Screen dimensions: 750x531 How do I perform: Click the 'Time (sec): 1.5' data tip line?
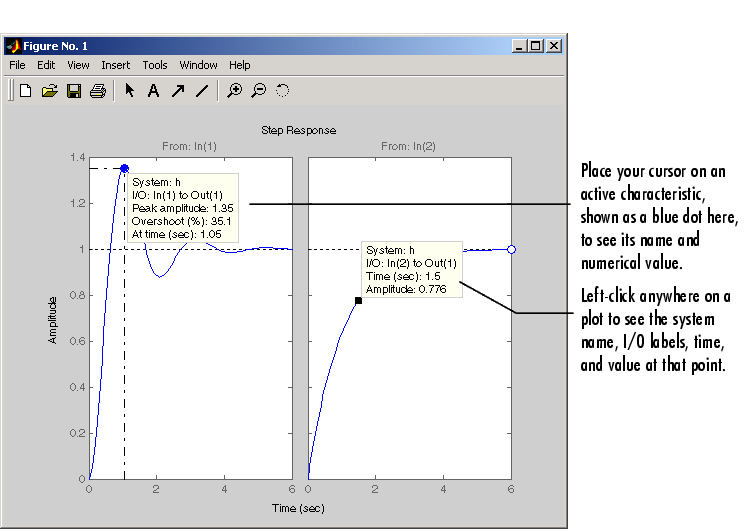403,276
